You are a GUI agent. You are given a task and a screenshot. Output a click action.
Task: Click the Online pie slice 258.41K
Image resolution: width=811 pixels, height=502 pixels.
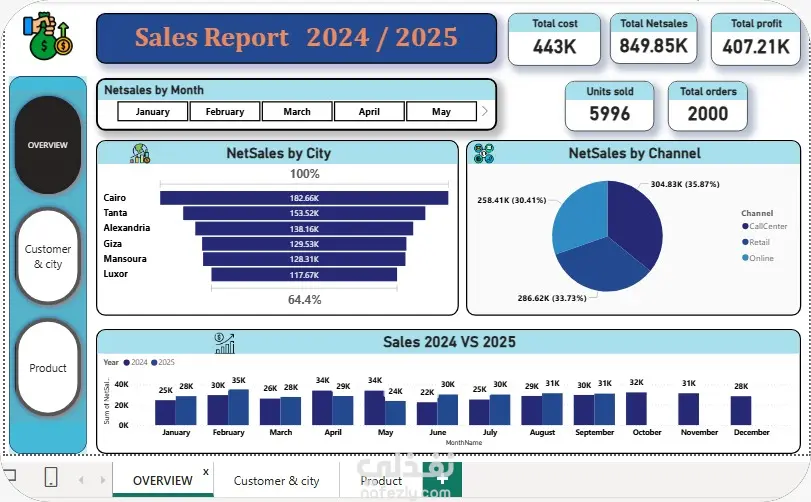(579, 217)
